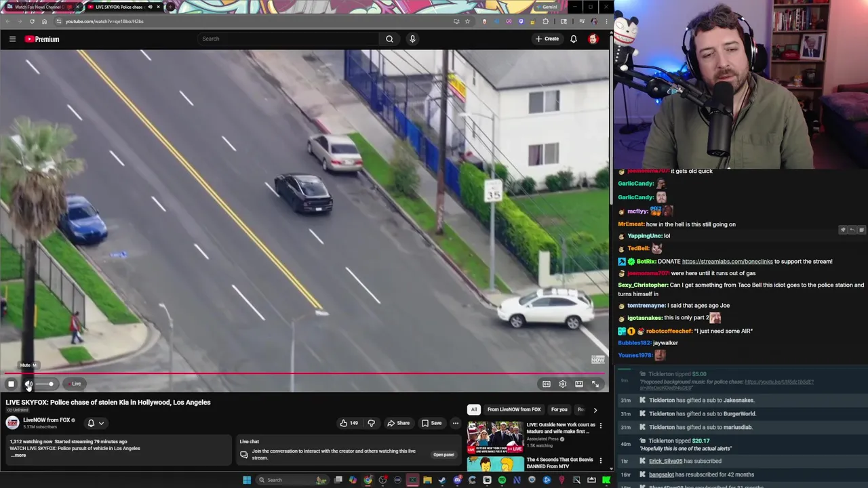This screenshot has width=868, height=488.
Task: Open File Explorer from the taskbar
Action: [x=427, y=480]
